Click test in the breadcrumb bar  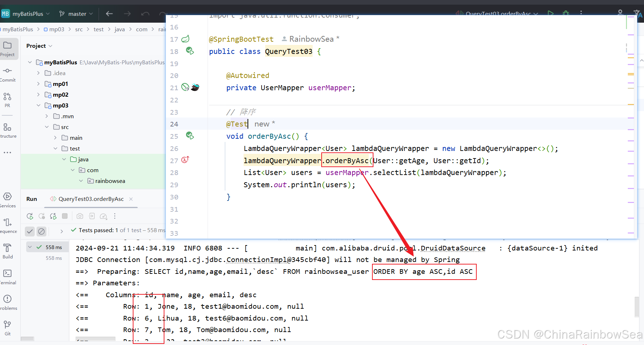coord(98,29)
